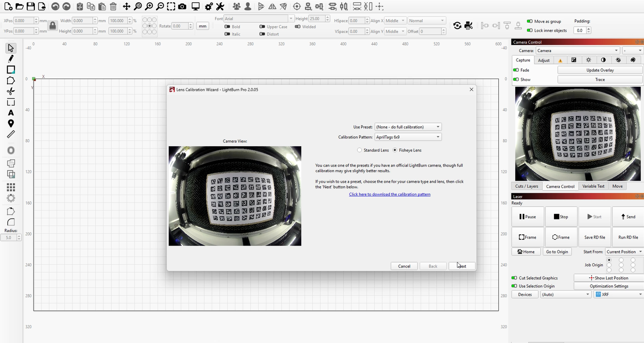
Task: Select the Draw Lines pencil tool
Action: point(11,59)
